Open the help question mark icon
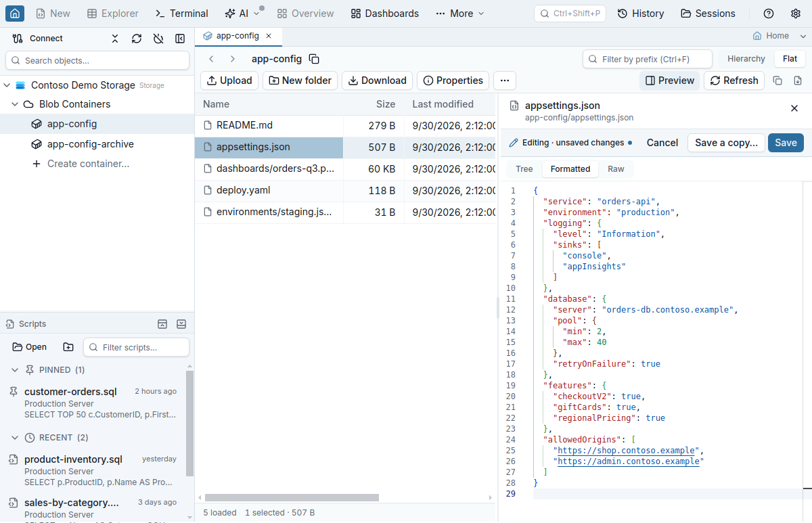The height and width of the screenshot is (523, 812). 769,14
